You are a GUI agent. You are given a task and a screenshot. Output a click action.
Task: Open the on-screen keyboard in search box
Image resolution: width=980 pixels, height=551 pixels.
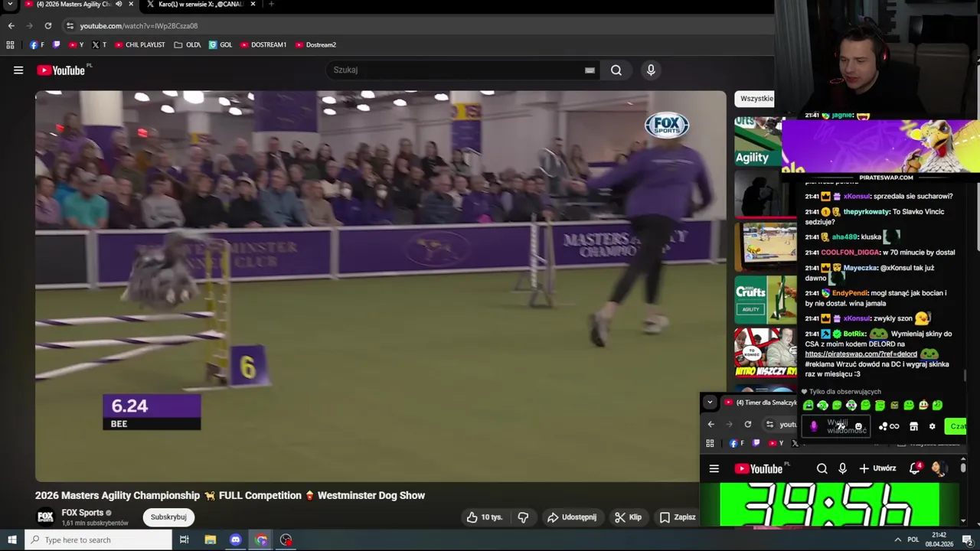590,70
